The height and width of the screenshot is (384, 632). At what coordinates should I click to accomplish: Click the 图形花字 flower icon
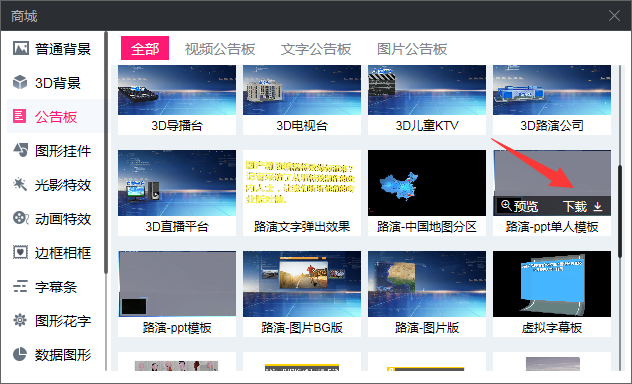point(20,320)
